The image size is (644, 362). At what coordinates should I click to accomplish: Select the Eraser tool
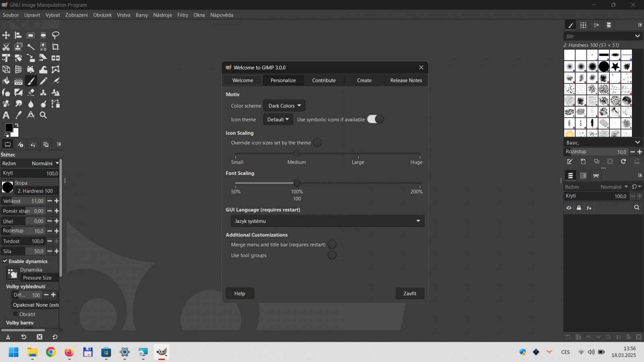click(x=31, y=92)
